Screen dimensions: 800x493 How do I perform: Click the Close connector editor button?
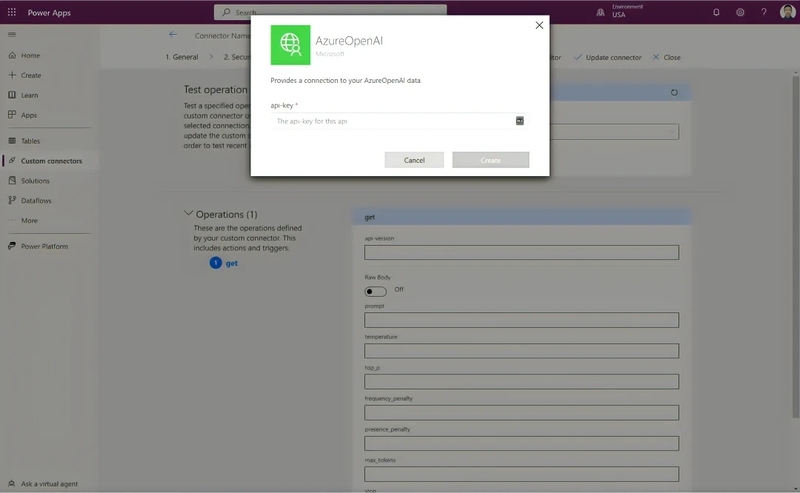tap(666, 57)
